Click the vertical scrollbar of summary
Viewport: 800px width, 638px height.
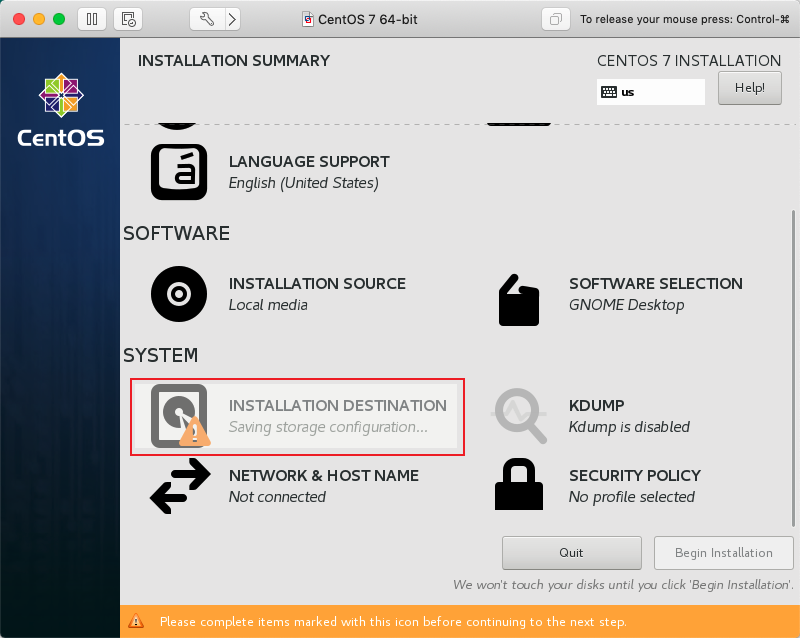point(793,367)
